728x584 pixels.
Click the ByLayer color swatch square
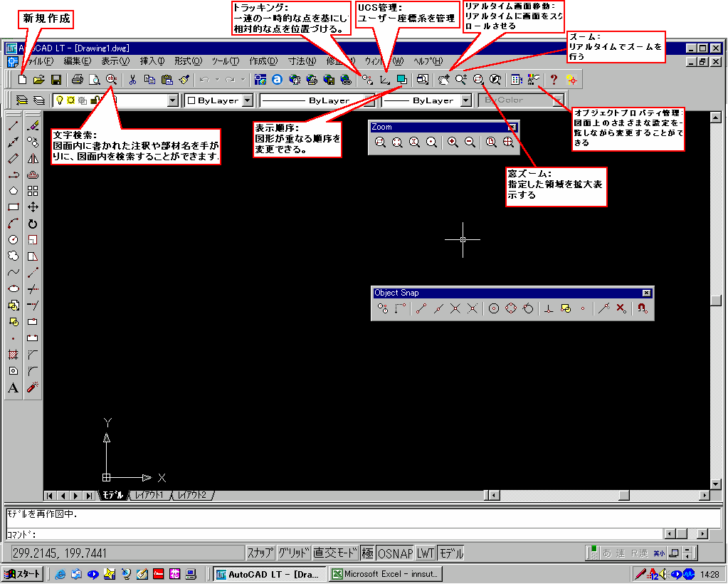pos(191,100)
